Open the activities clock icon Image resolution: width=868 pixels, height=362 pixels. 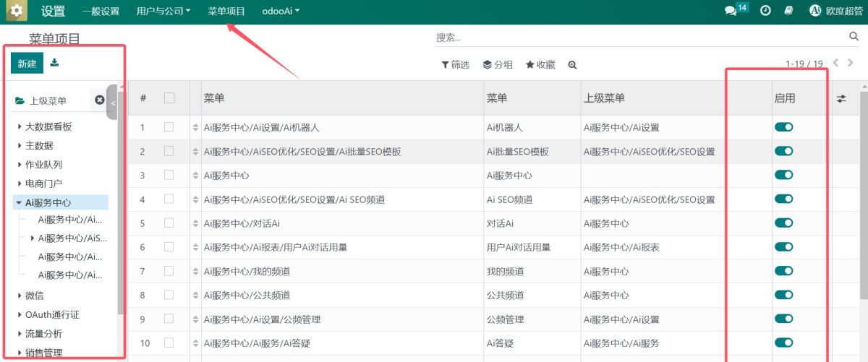tap(765, 11)
